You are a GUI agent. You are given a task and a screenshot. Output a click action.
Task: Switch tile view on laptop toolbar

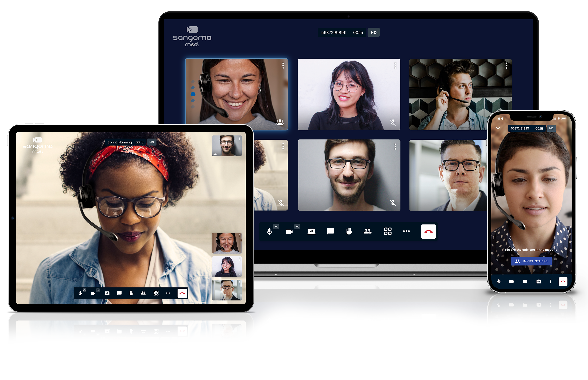(x=387, y=231)
